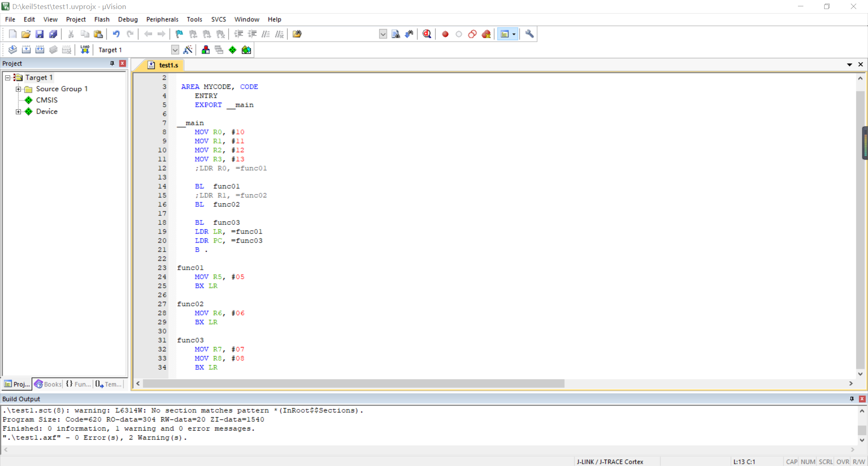Open the find text combo box dropdown
The width and height of the screenshot is (868, 466).
click(x=383, y=34)
